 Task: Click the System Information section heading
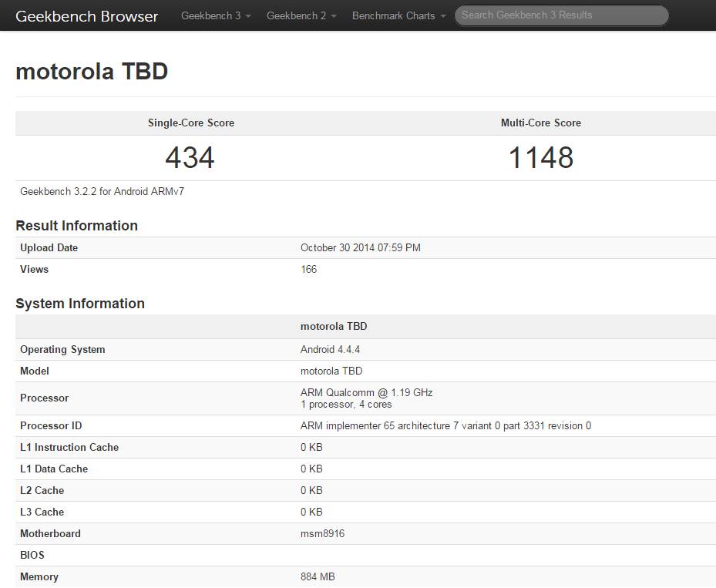[80, 304]
